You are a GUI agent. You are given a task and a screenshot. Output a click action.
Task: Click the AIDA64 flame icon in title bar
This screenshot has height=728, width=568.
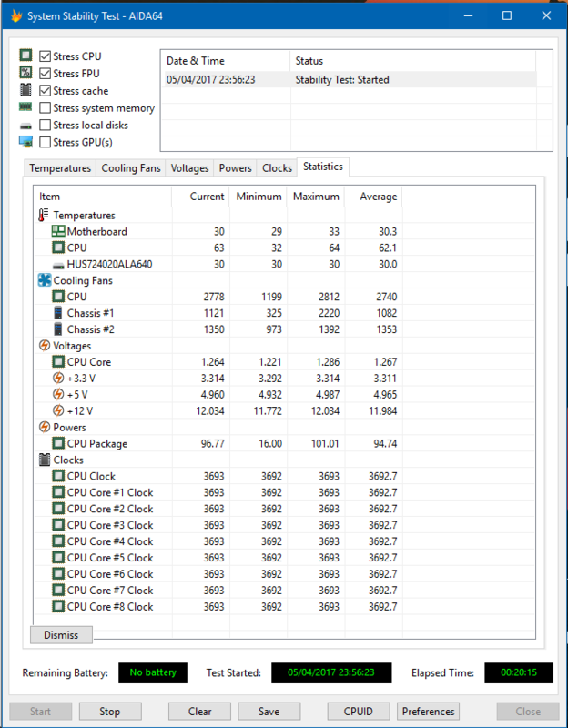pyautogui.click(x=15, y=16)
